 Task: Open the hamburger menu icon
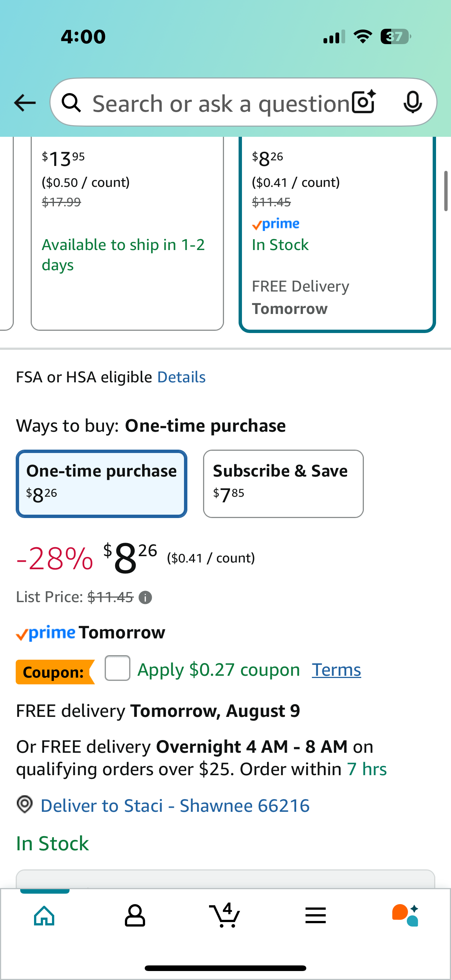316,915
